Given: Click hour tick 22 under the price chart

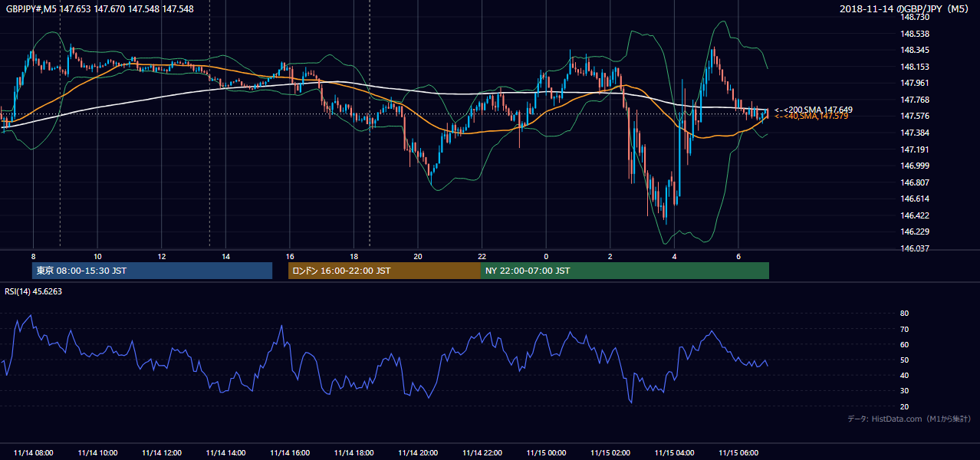Looking at the screenshot, I should (x=482, y=256).
